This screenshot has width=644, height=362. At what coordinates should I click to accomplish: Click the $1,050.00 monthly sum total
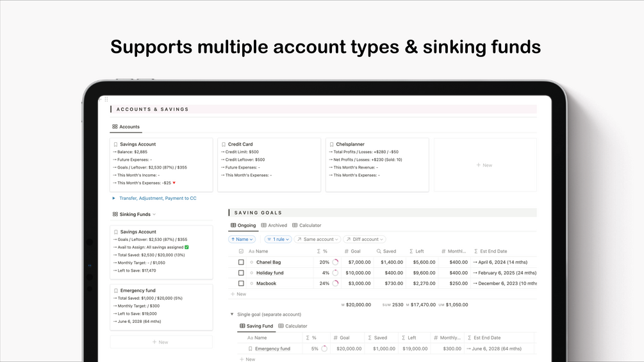tap(457, 305)
